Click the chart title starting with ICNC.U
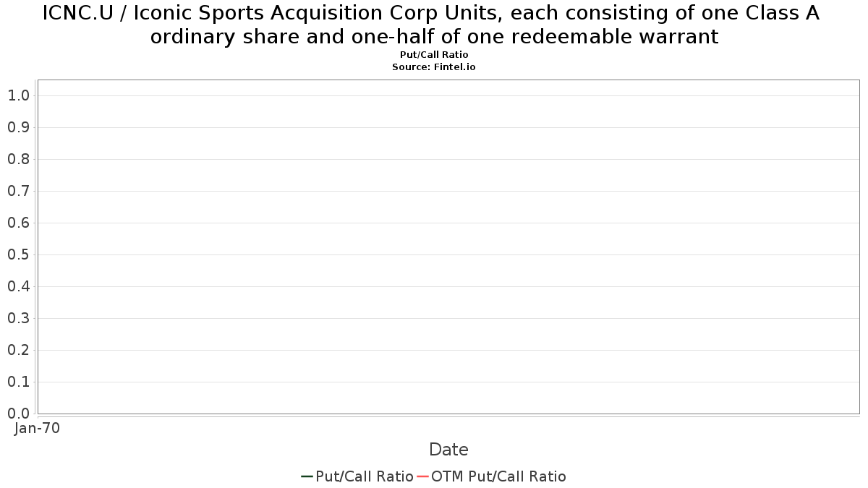This screenshot has width=868, height=488. 432,24
